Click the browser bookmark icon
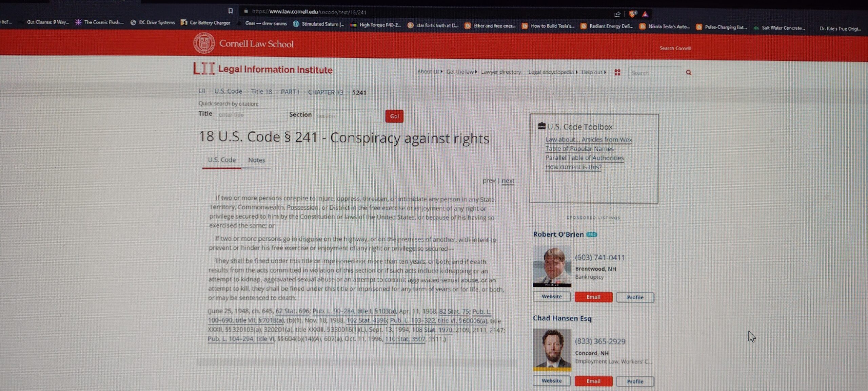The height and width of the screenshot is (391, 868). pyautogui.click(x=231, y=11)
